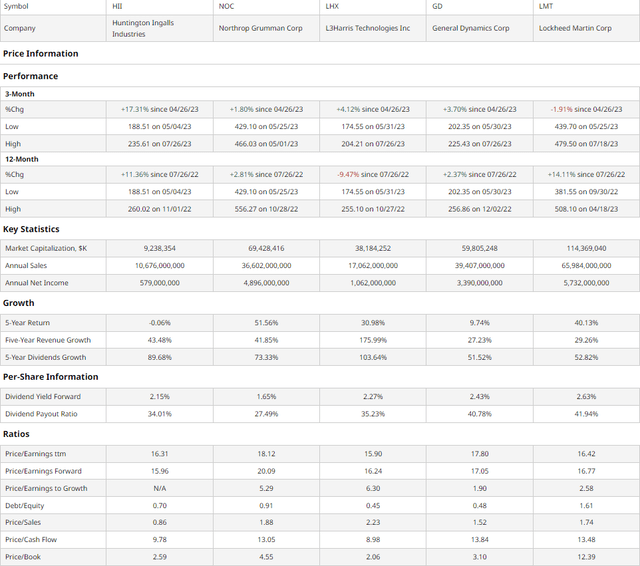Click the 3-Month subheading

20,94
